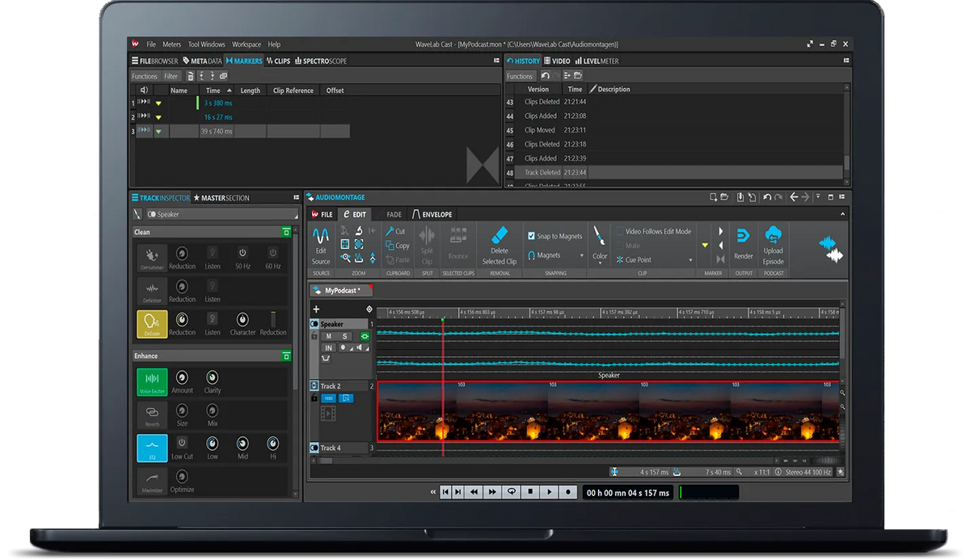Switch to the Level Meter tab
This screenshot has width=970, height=560.
[x=597, y=61]
